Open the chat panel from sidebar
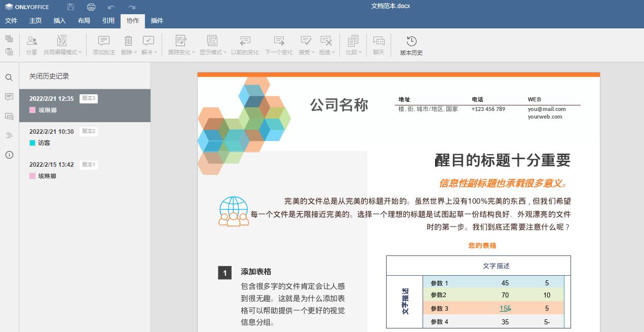 coord(9,116)
